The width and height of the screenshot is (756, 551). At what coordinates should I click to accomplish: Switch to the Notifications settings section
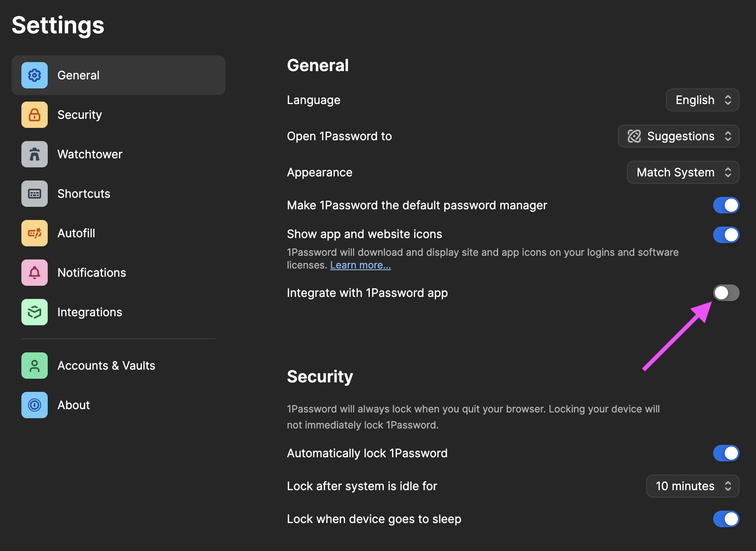click(x=91, y=273)
